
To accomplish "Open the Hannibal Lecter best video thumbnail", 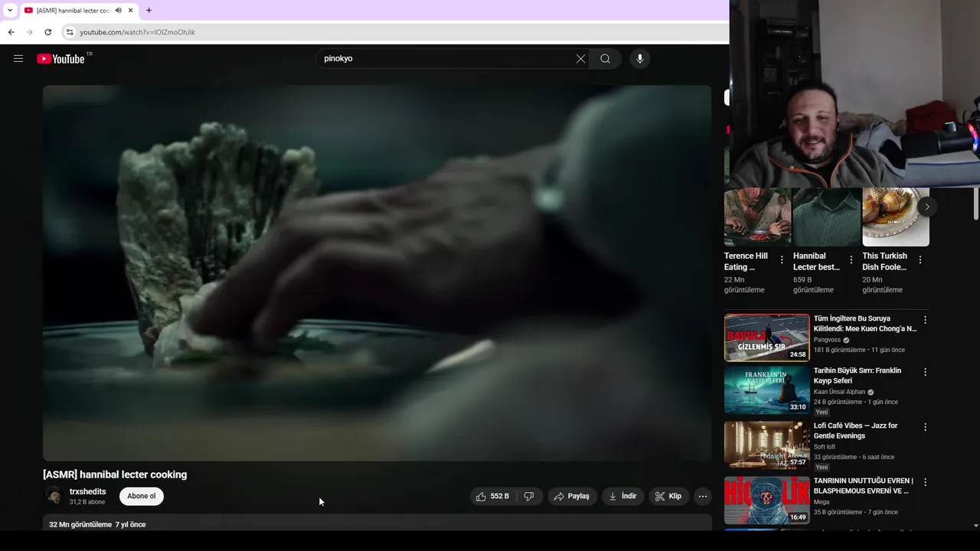I will coord(826,217).
